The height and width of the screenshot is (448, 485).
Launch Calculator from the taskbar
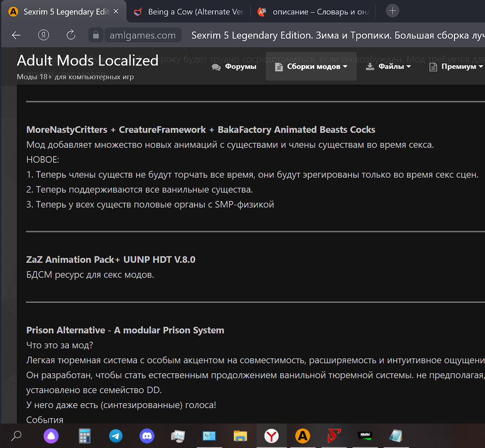(84, 436)
